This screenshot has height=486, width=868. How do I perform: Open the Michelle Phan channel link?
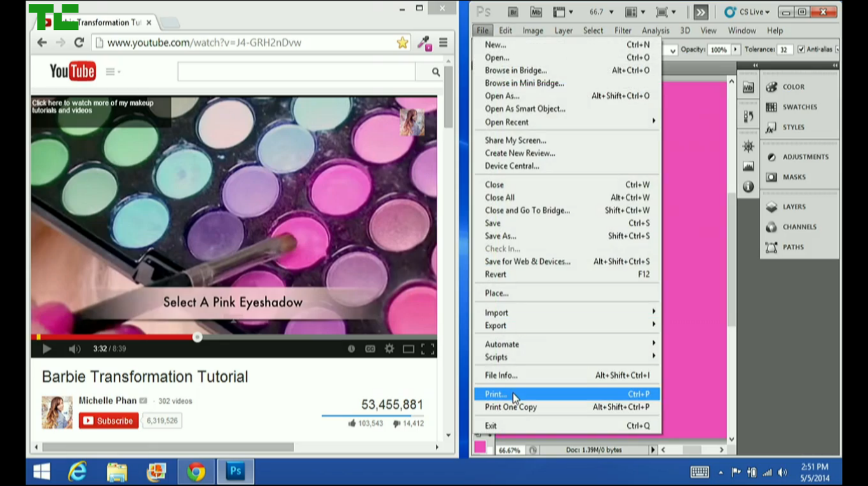tap(107, 400)
